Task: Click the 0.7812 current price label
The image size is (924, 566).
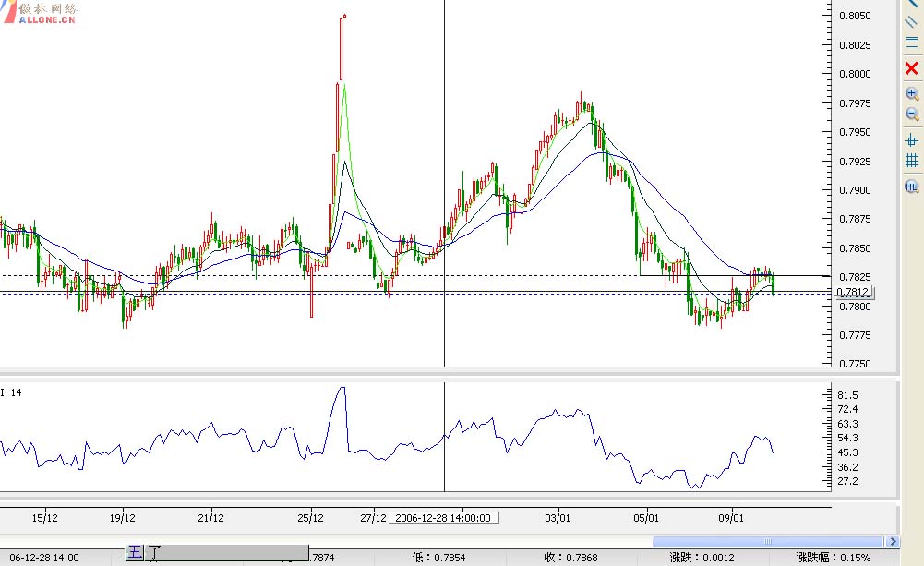Action: [853, 292]
